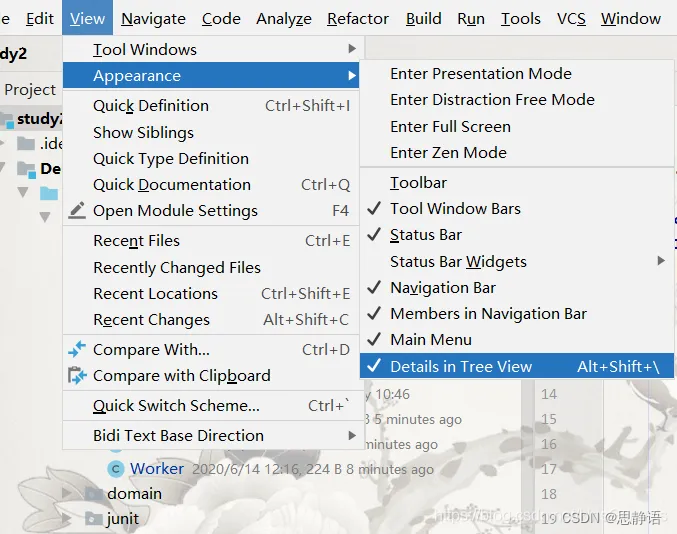This screenshot has height=534, width=677.
Task: Open Recently Changed Files
Action: 211,268
